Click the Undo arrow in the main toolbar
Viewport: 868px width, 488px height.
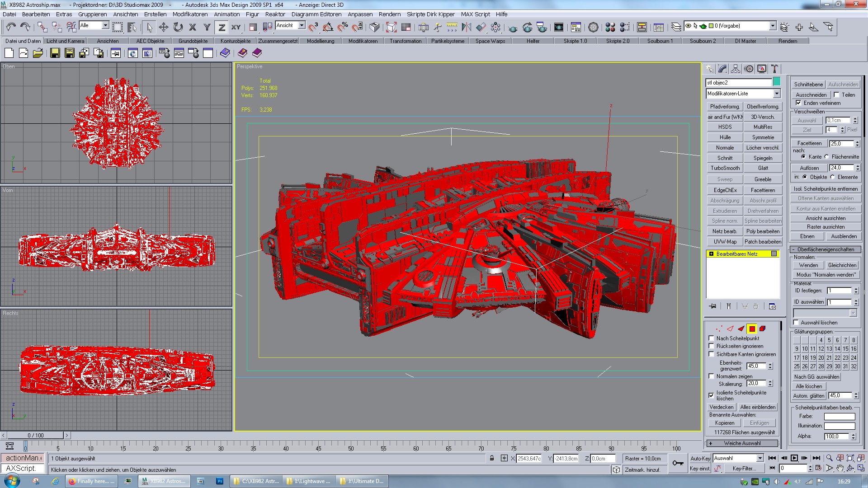pos(11,27)
